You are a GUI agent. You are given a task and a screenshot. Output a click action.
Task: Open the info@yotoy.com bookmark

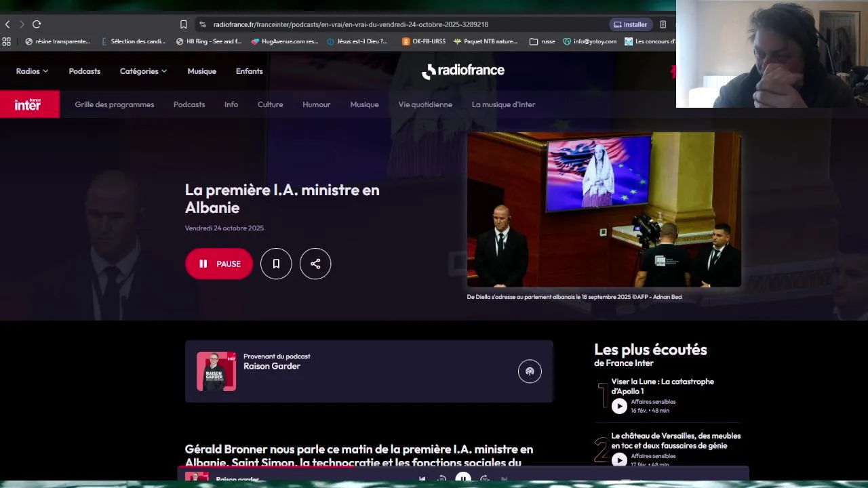tap(590, 41)
